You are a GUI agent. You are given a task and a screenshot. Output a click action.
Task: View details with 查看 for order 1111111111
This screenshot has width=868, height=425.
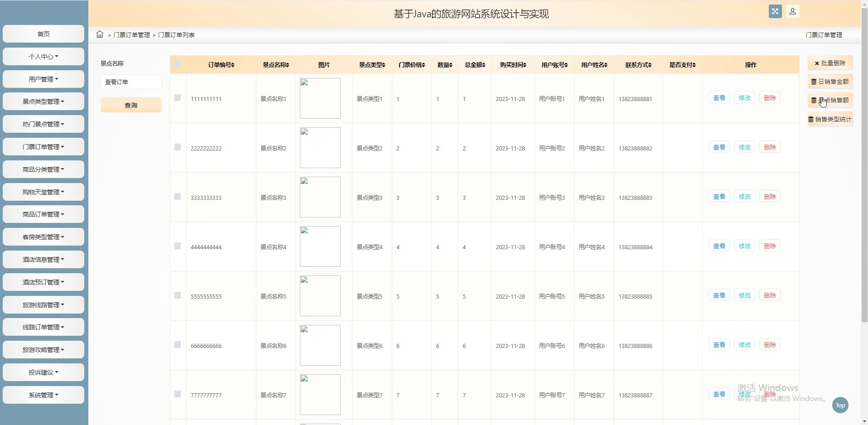pyautogui.click(x=719, y=98)
